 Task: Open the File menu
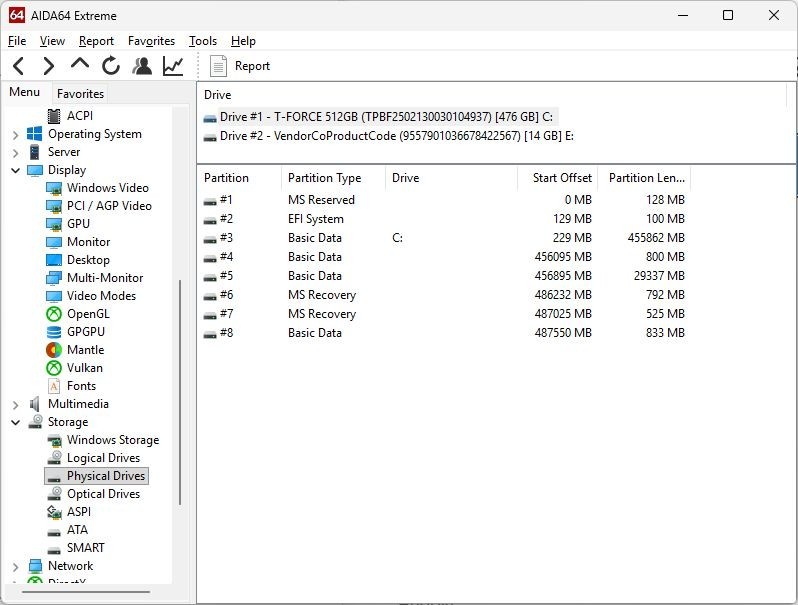[17, 41]
